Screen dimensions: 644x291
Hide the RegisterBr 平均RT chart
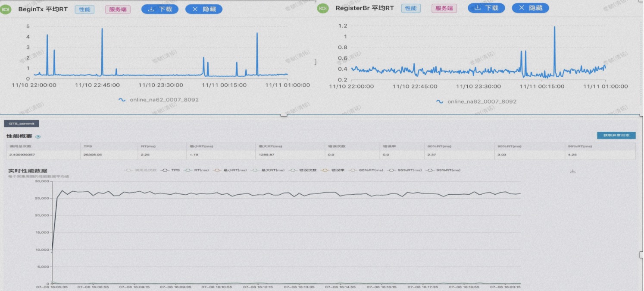coord(530,8)
